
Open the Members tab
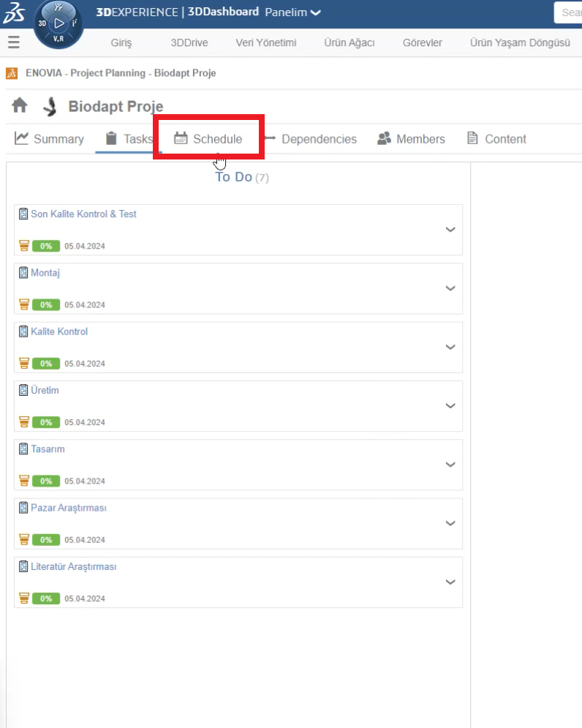point(411,139)
